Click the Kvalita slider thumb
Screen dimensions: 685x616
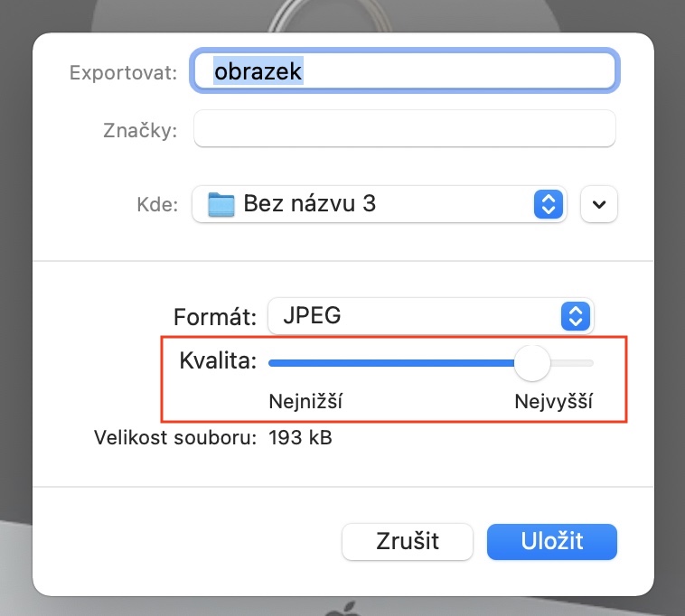[532, 363]
